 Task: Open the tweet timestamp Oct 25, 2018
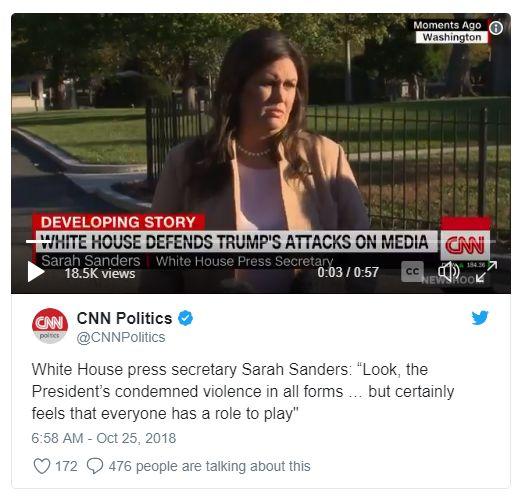104,438
